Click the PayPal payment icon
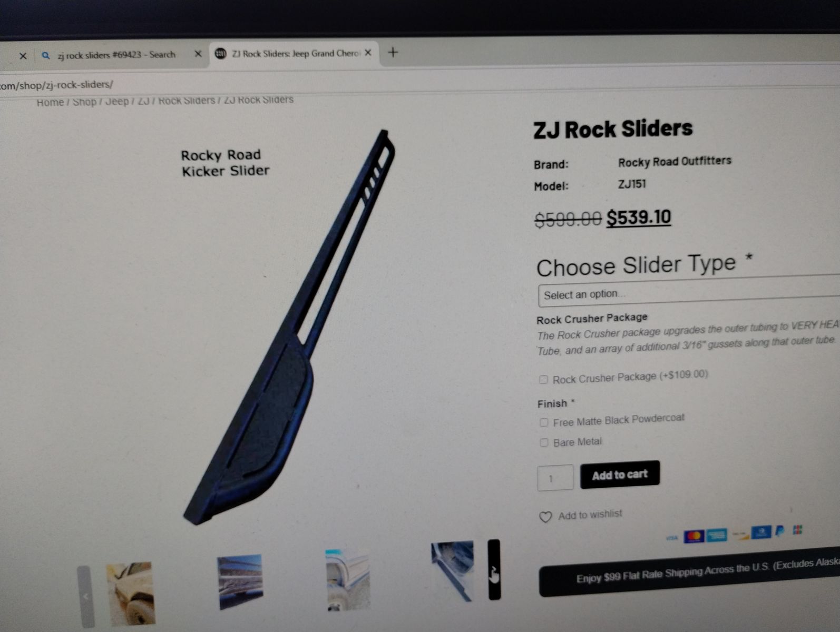The width and height of the screenshot is (840, 632). (x=780, y=531)
